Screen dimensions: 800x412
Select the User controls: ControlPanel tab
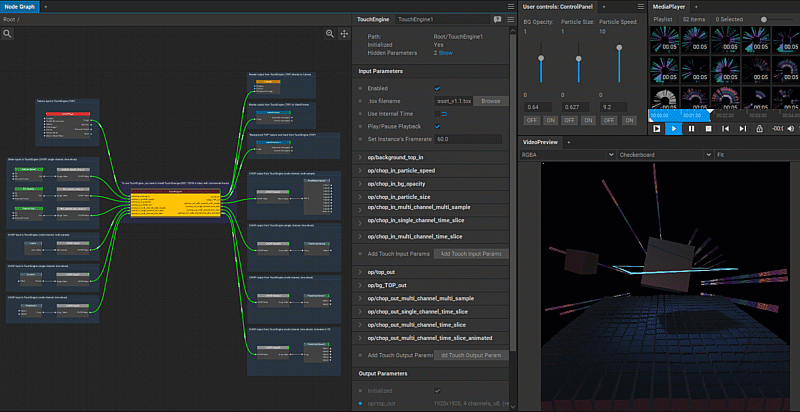557,7
